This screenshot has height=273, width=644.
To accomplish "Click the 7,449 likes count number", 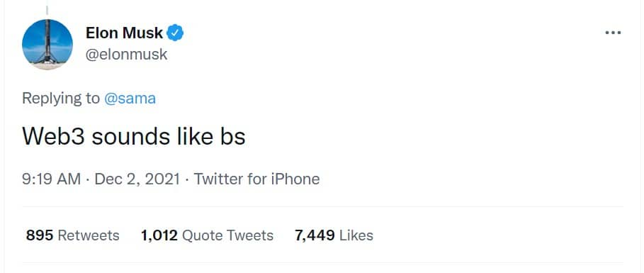I will (x=315, y=235).
